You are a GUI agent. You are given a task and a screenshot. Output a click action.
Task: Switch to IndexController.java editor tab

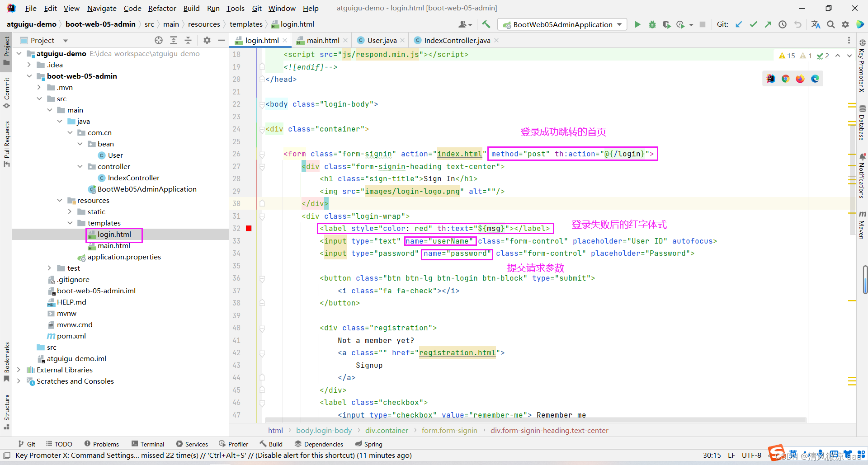point(457,40)
